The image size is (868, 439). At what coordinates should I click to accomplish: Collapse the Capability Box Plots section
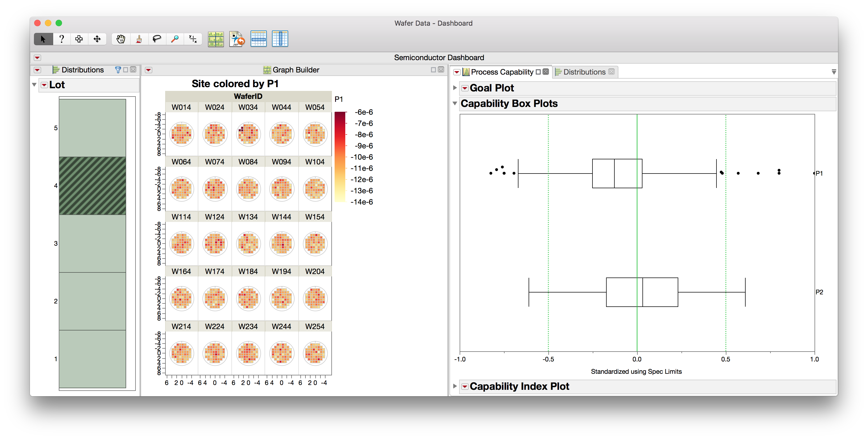pos(455,103)
